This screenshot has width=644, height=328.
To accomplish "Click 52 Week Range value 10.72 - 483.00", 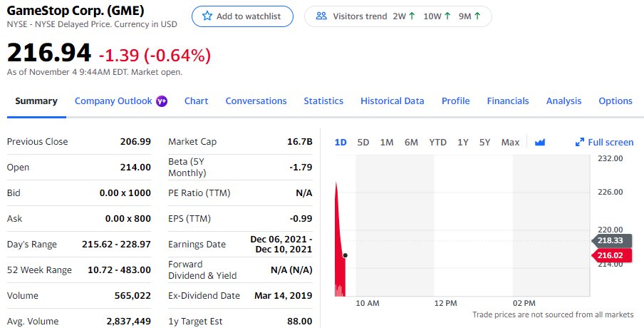I will (120, 270).
